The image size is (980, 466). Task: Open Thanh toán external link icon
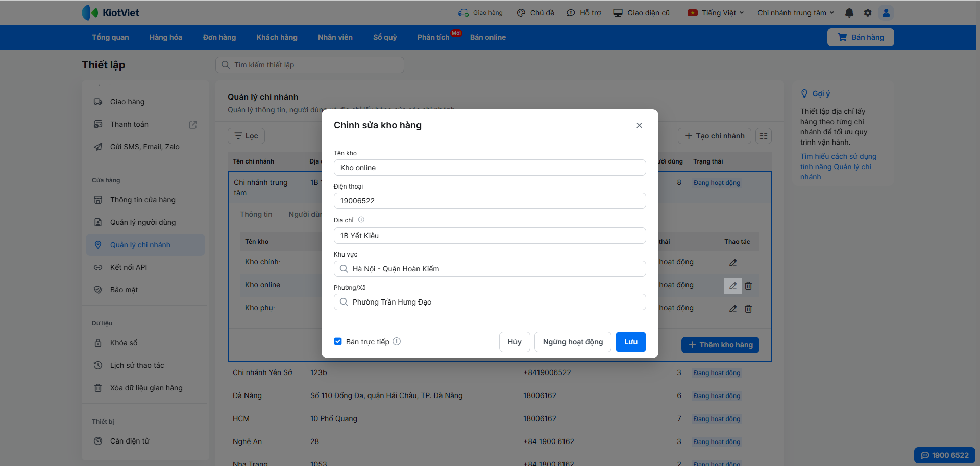pyautogui.click(x=193, y=125)
